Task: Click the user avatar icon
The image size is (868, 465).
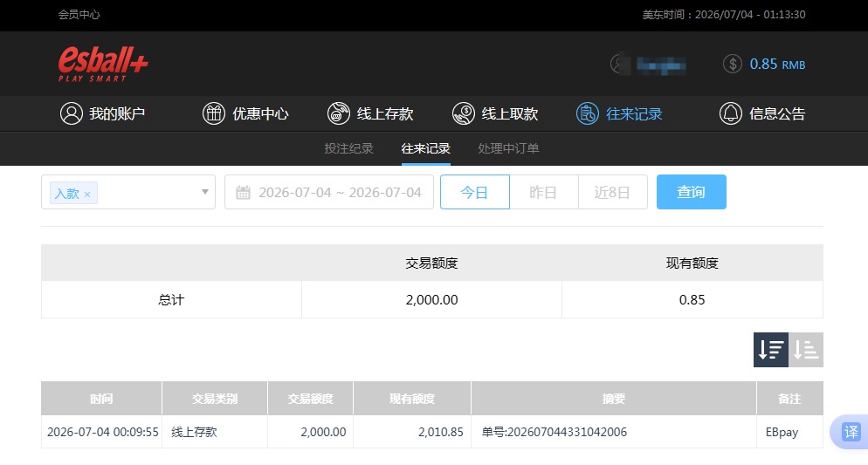Action: point(619,65)
